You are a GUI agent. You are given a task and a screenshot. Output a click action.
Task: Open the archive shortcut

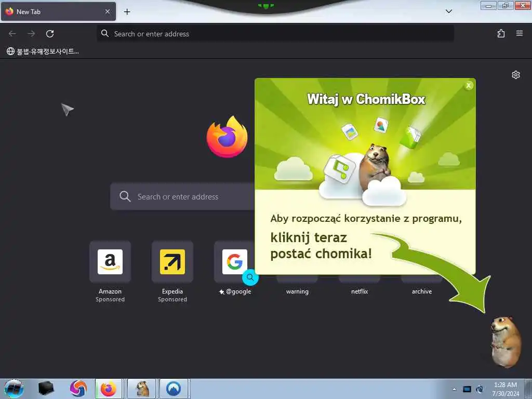(x=422, y=291)
